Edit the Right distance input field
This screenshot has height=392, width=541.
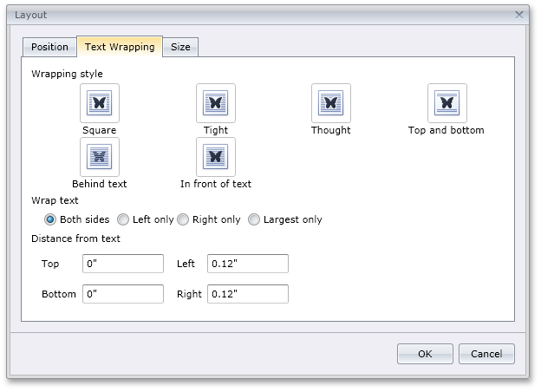248,294
